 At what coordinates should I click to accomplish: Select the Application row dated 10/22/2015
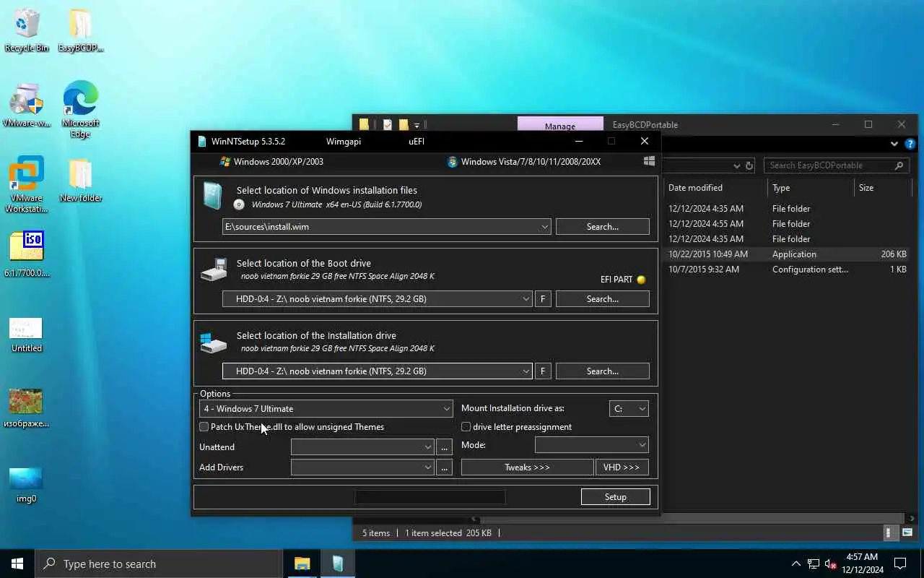(x=787, y=254)
